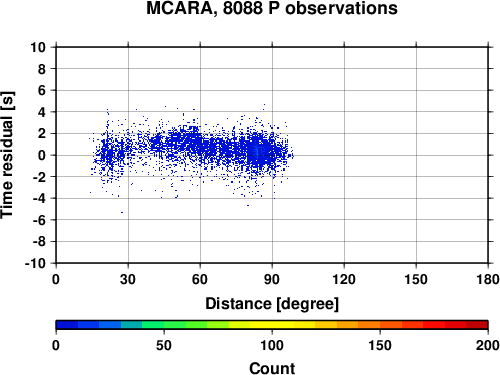Click the x-axis tick label "60"
Image resolution: width=500 pixels, height=375 pixels.
pos(200,279)
